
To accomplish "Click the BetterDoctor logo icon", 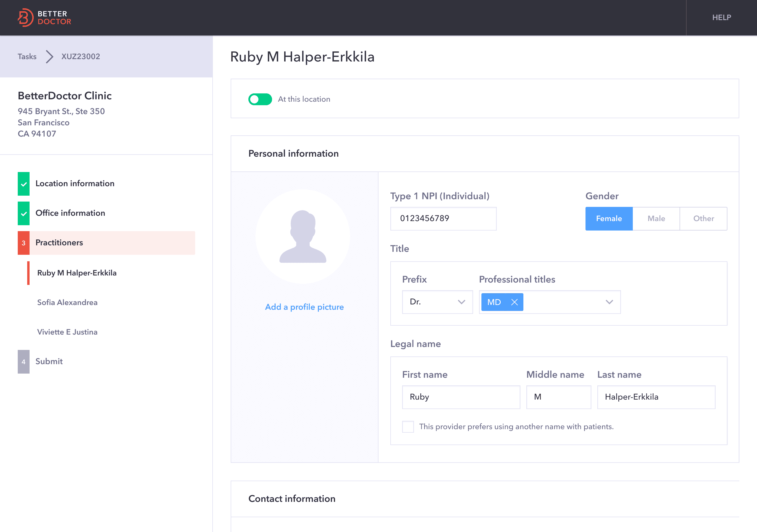I will point(25,17).
